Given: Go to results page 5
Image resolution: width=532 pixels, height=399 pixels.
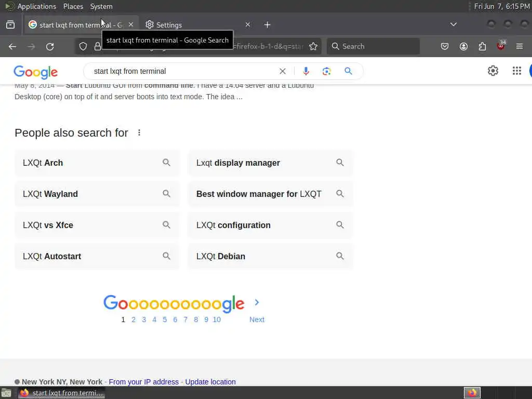Looking at the screenshot, I should coord(165,320).
